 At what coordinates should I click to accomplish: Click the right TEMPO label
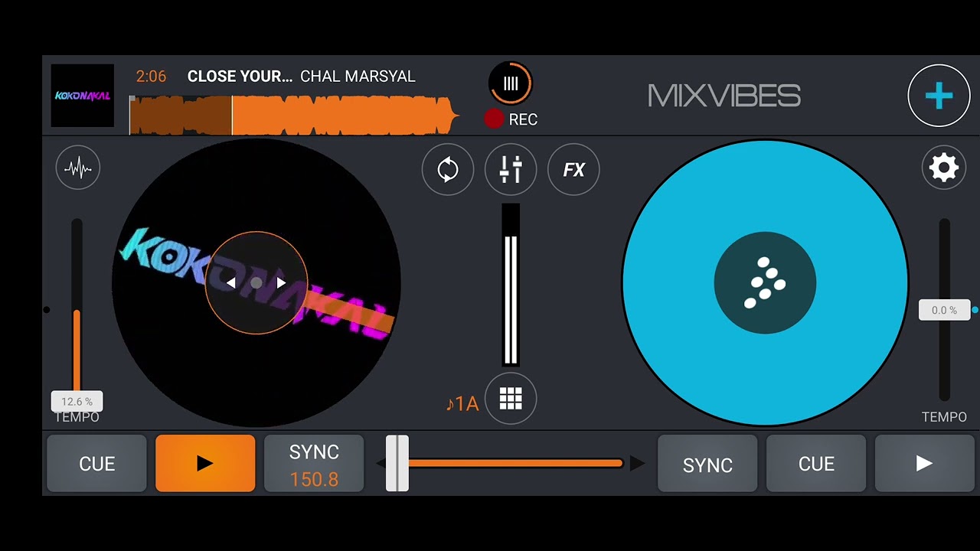(x=944, y=417)
